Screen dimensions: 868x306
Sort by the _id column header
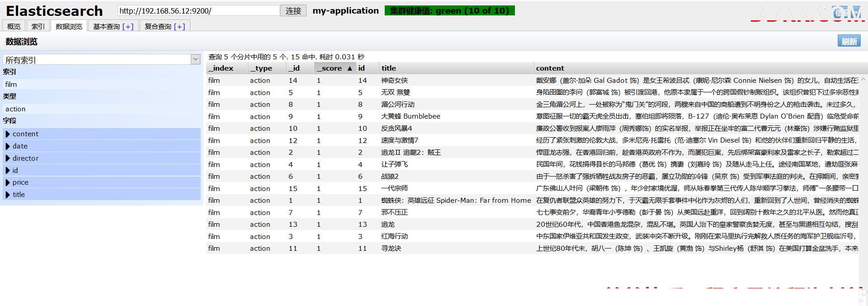click(x=300, y=68)
